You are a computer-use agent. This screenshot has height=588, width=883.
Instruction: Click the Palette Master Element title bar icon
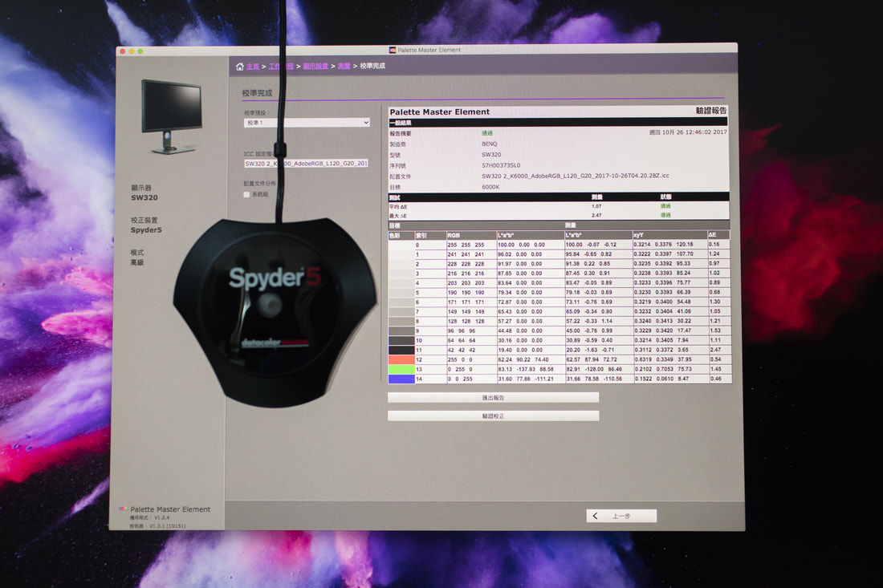click(x=393, y=50)
